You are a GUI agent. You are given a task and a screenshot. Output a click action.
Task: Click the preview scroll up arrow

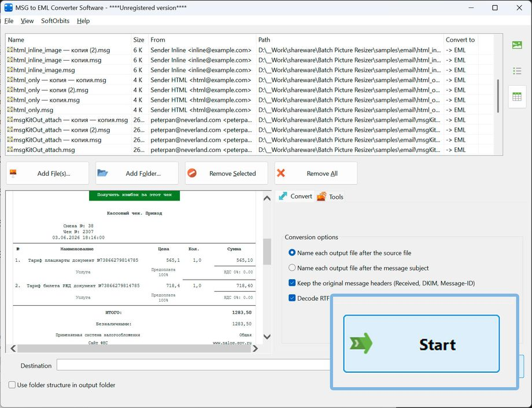tap(267, 198)
